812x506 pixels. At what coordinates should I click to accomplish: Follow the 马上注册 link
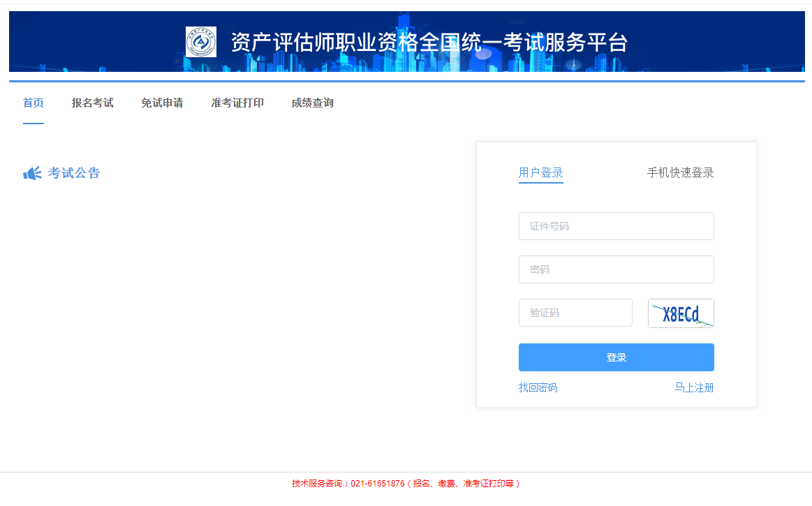(x=694, y=388)
